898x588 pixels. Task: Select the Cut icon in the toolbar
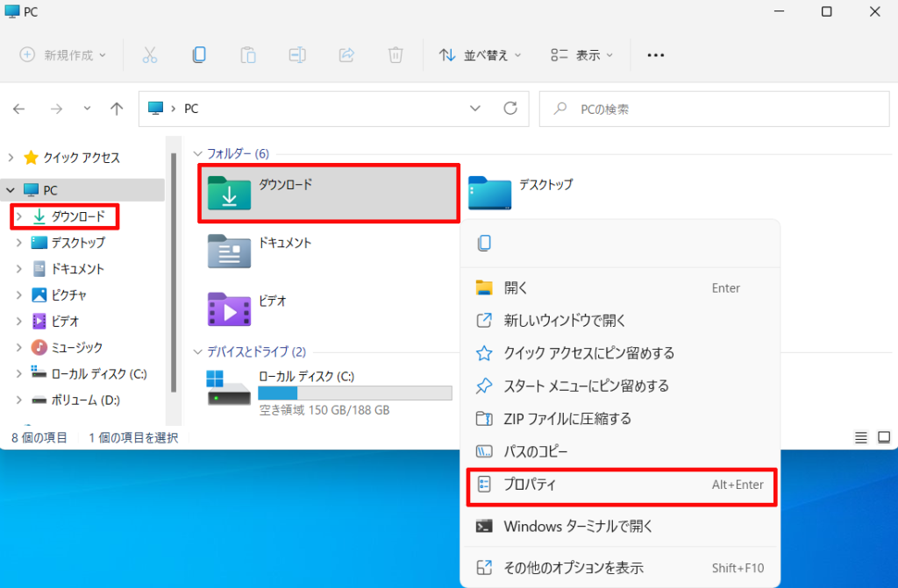coord(150,54)
